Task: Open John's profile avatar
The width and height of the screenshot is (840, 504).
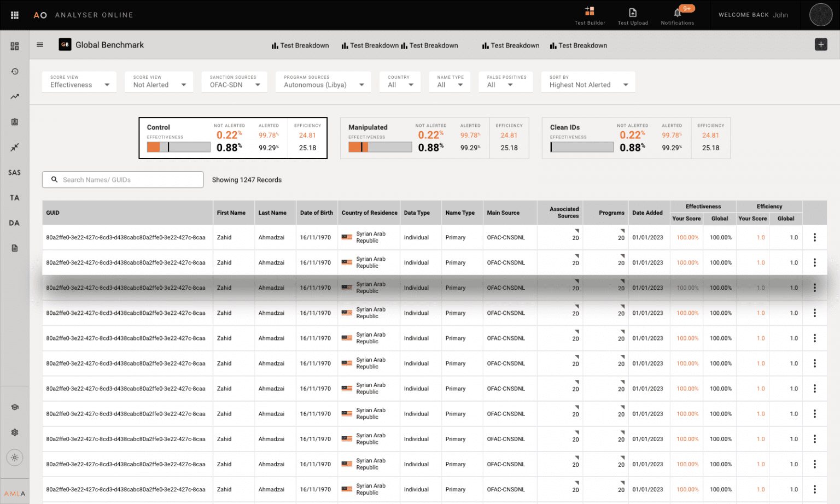Action: point(821,15)
